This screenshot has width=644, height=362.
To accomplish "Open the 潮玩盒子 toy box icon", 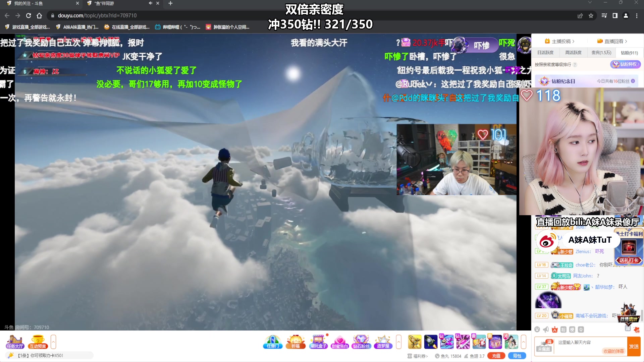I will point(318,342).
